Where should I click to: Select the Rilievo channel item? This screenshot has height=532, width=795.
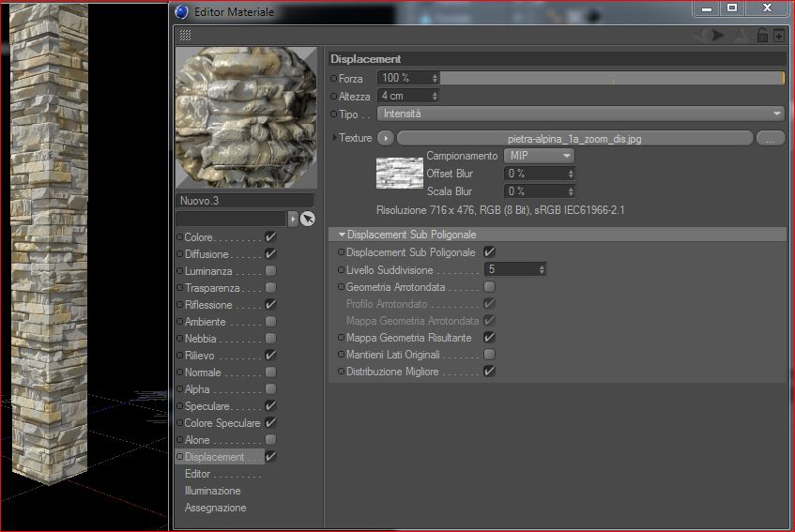coord(199,356)
